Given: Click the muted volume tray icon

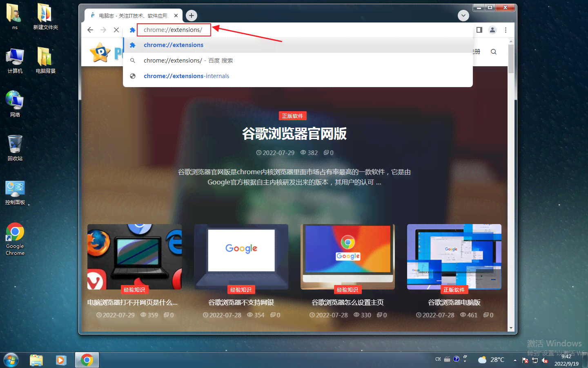Looking at the screenshot, I should [545, 360].
